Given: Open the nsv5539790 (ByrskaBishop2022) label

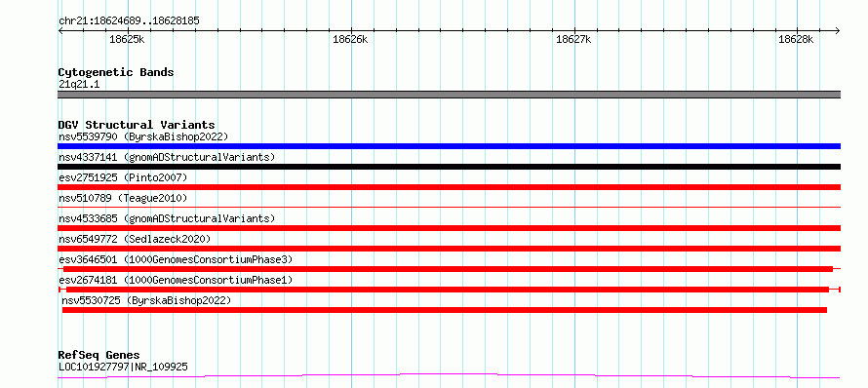Looking at the screenshot, I should 143,136.
